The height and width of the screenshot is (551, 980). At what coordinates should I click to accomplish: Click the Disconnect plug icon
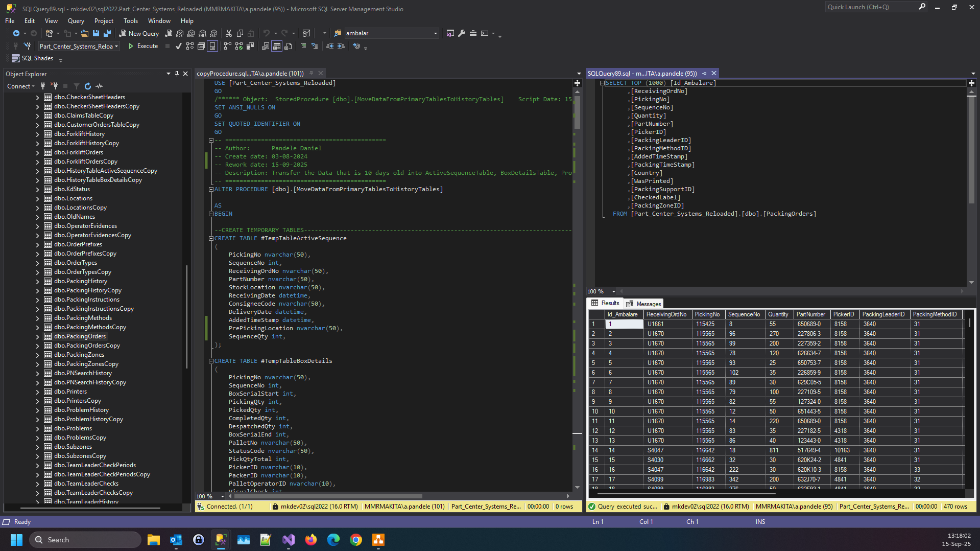54,86
